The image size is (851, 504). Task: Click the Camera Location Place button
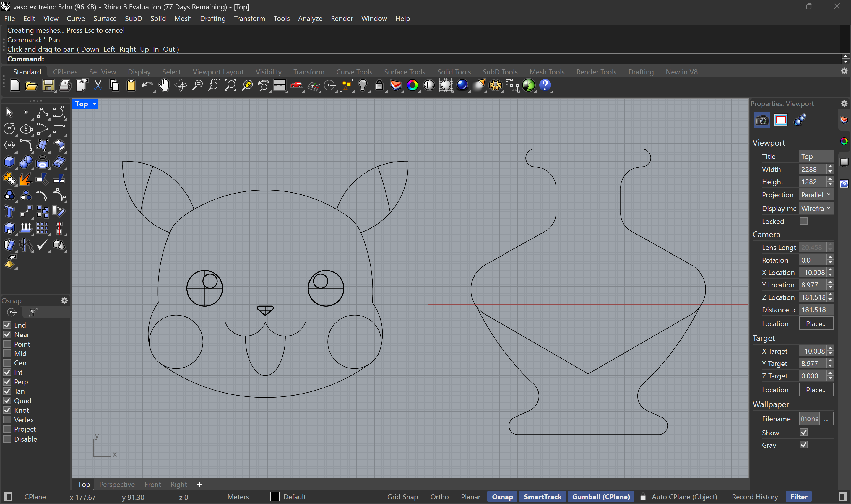[816, 324]
